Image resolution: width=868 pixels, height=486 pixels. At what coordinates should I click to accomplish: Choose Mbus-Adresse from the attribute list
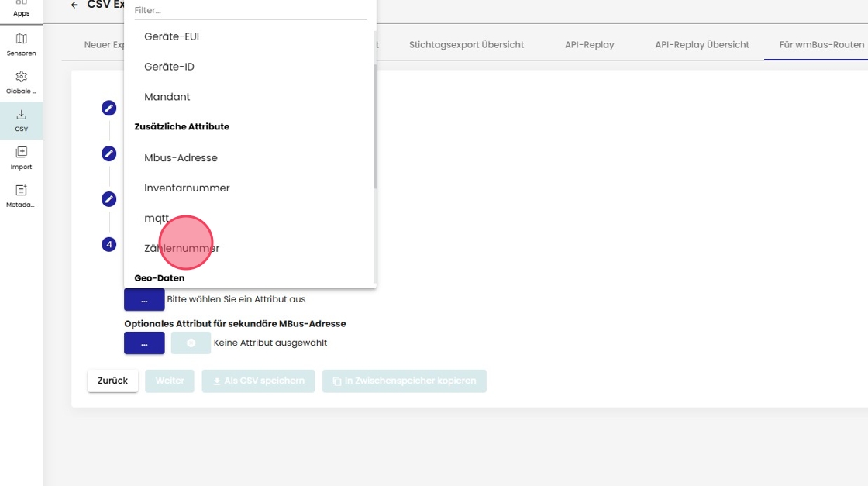coord(181,158)
